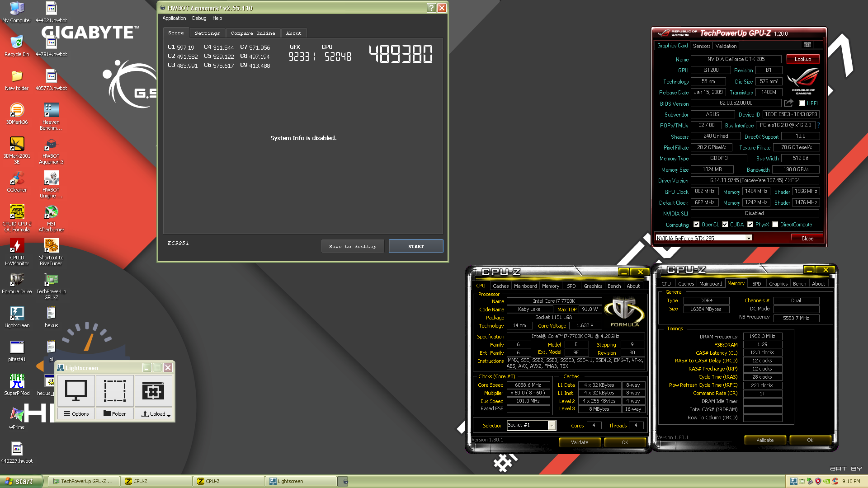
Task: Click the START benchmark button
Action: point(416,246)
